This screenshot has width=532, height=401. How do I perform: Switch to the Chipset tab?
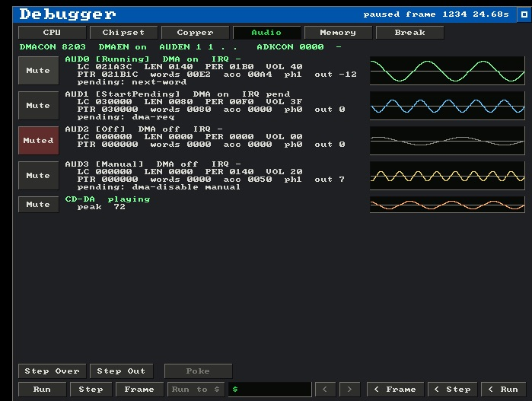pos(123,33)
